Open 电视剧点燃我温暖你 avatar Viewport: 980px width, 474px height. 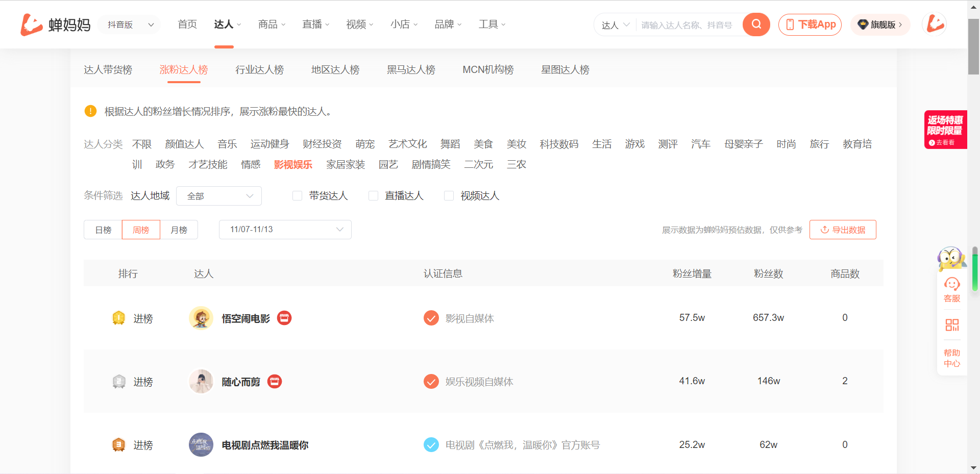pyautogui.click(x=201, y=444)
